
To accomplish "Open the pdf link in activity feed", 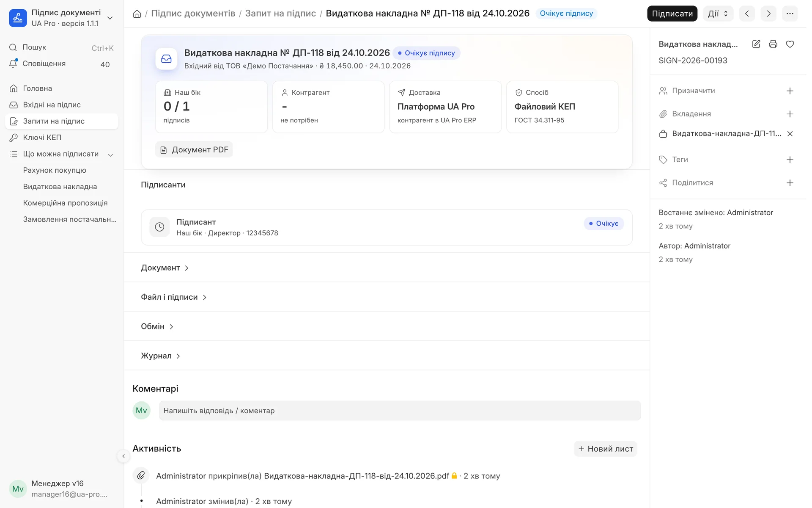I will coord(357,476).
